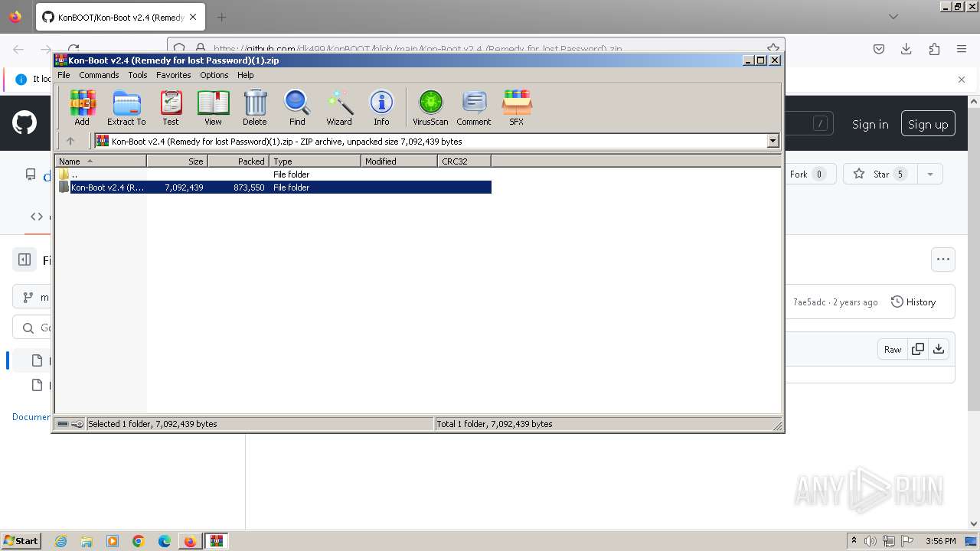980x551 pixels.
Task: Add an archive Comment
Action: pyautogui.click(x=474, y=107)
